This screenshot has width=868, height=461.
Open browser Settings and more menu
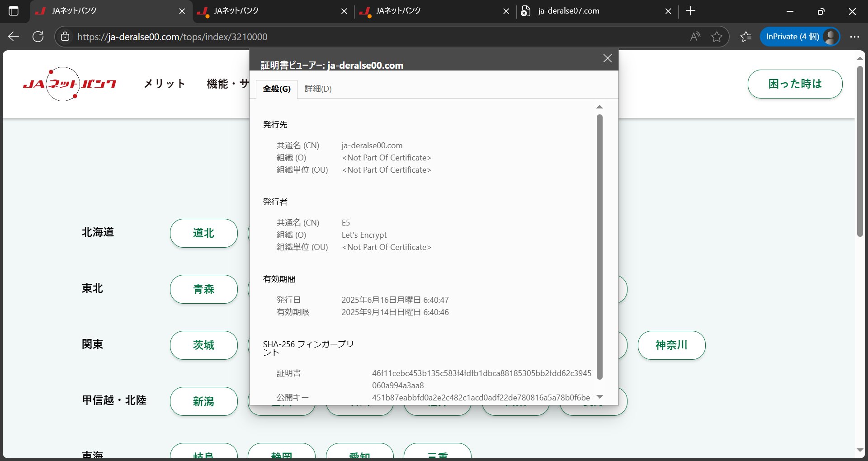point(854,37)
